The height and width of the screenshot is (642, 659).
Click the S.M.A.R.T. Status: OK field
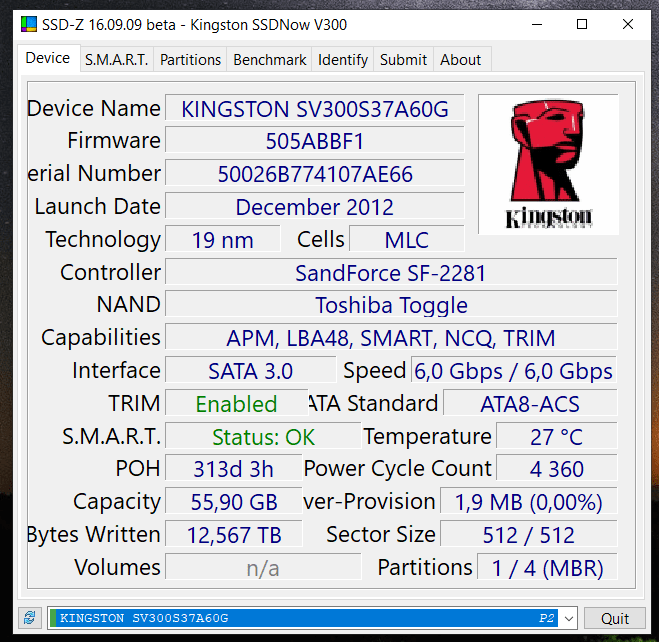[263, 437]
